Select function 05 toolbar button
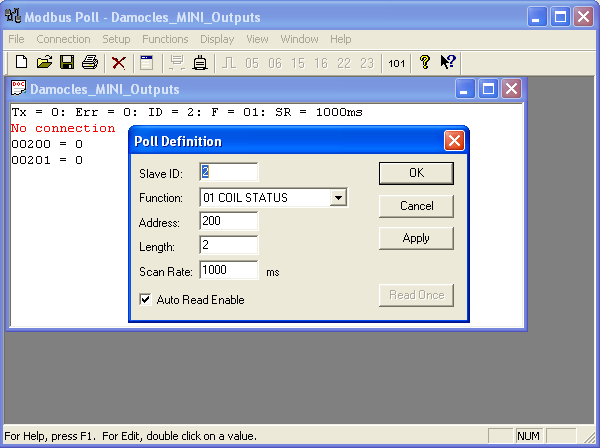Image resolution: width=600 pixels, height=448 pixels. 252,63
